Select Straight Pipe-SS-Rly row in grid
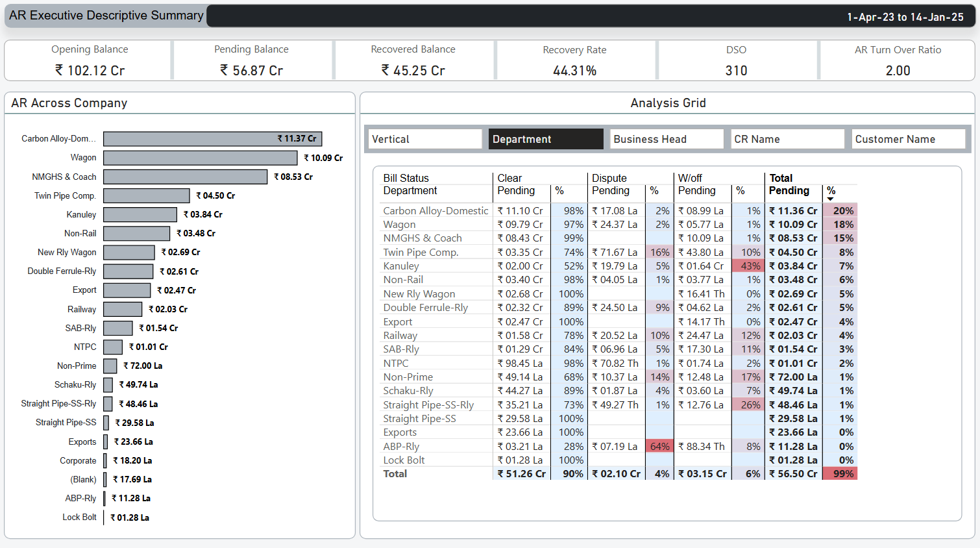 tap(619, 405)
